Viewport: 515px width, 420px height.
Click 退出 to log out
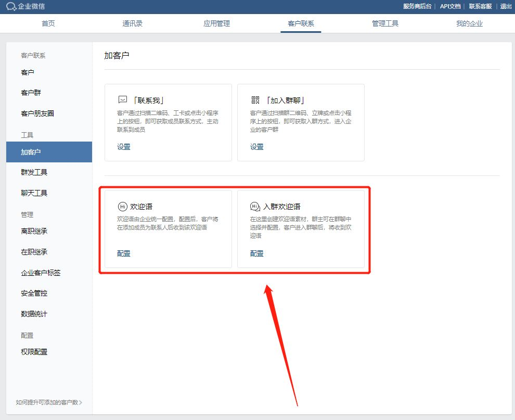(506, 6)
